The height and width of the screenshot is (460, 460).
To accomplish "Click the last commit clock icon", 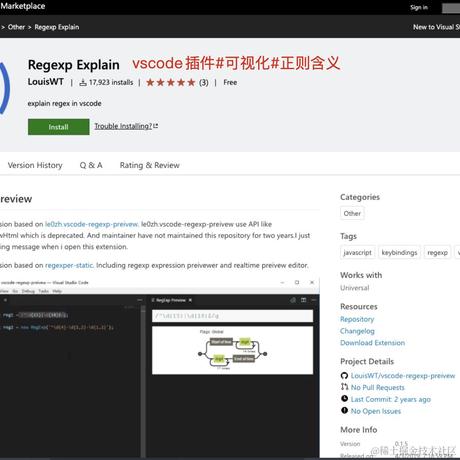I will coord(344,398).
